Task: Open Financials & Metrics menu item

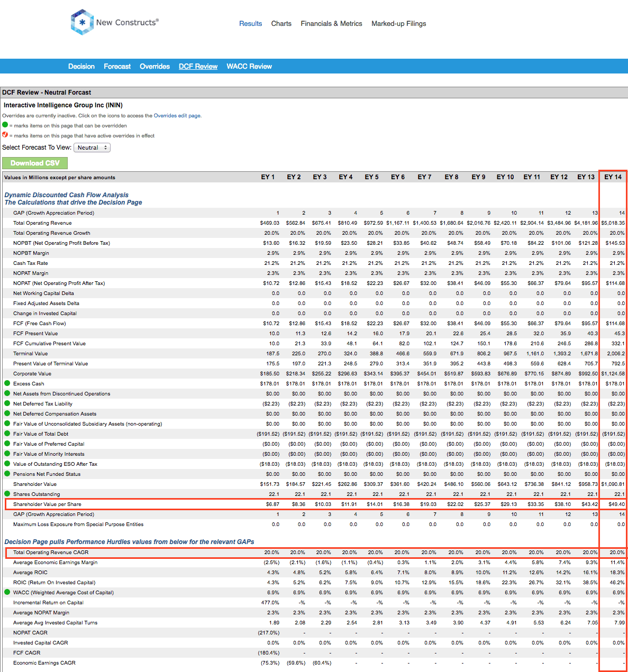Action: click(331, 24)
